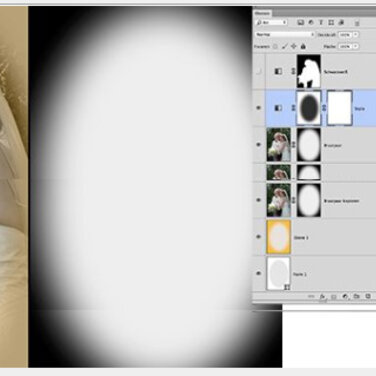Toggle the layer filtering on/off switch

coord(357,23)
